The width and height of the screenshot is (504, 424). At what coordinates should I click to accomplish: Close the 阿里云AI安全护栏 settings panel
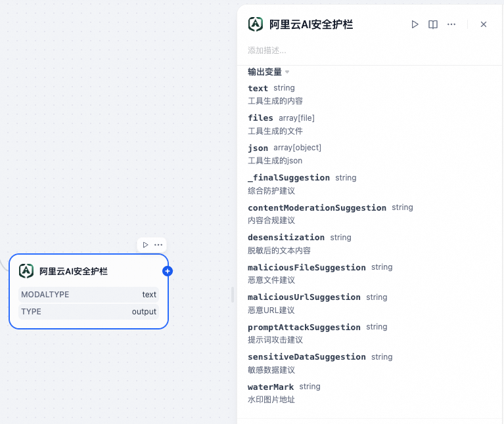(484, 24)
